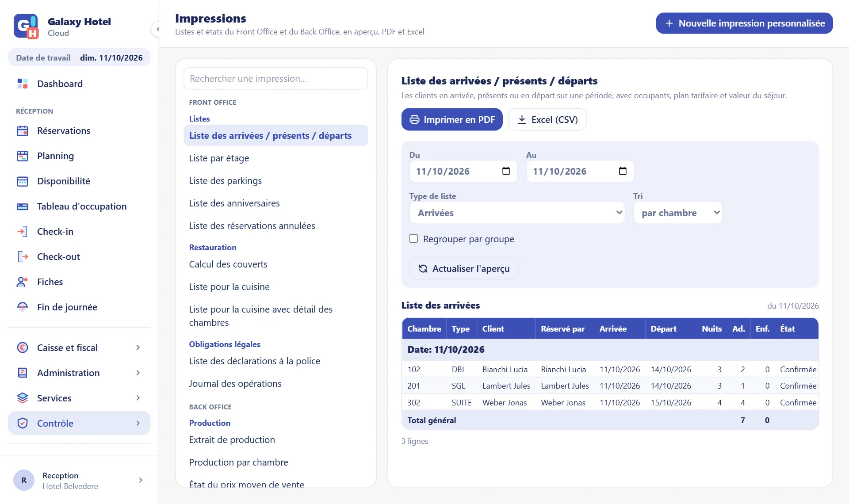Open calendar picker in the Du date field
Image resolution: width=849 pixels, height=504 pixels.
(506, 171)
